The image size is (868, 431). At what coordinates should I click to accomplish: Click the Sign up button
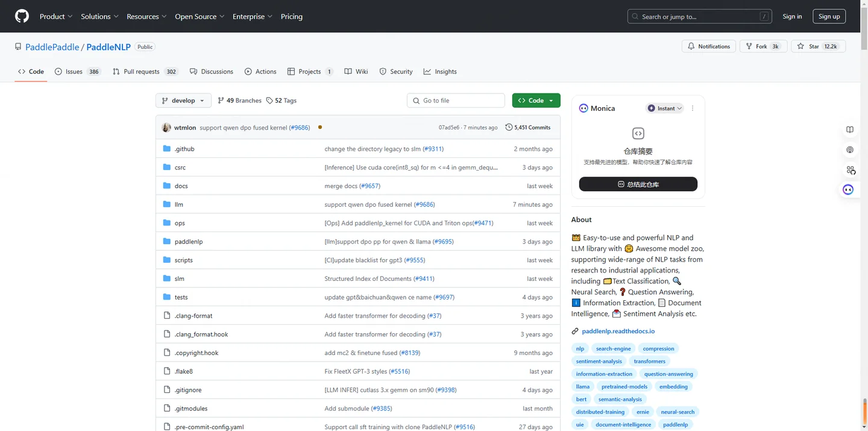tap(829, 16)
